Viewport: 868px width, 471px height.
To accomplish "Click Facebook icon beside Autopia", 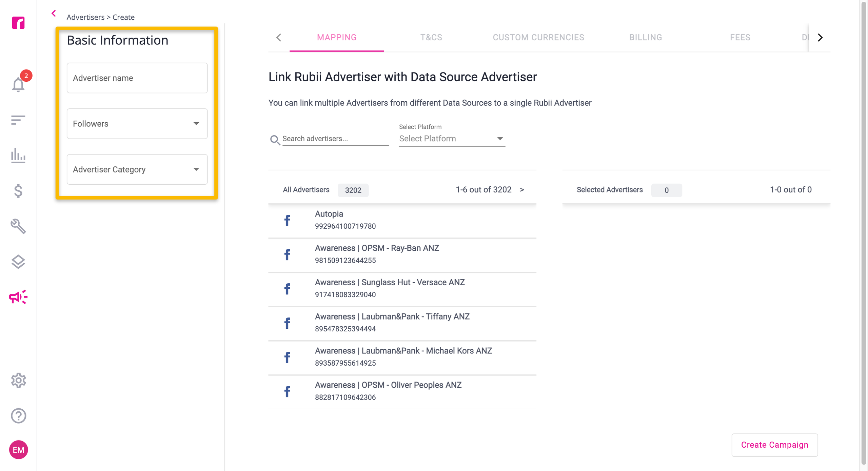I will [287, 221].
